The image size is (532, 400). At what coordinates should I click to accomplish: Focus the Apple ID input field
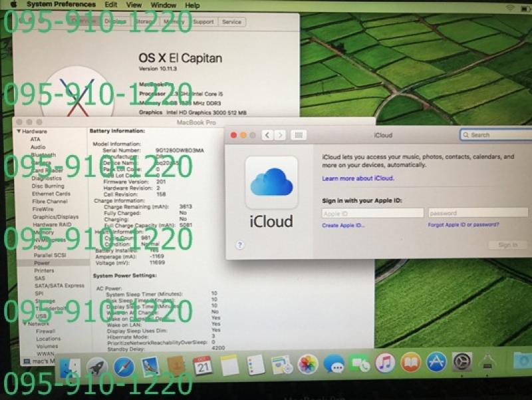click(372, 213)
